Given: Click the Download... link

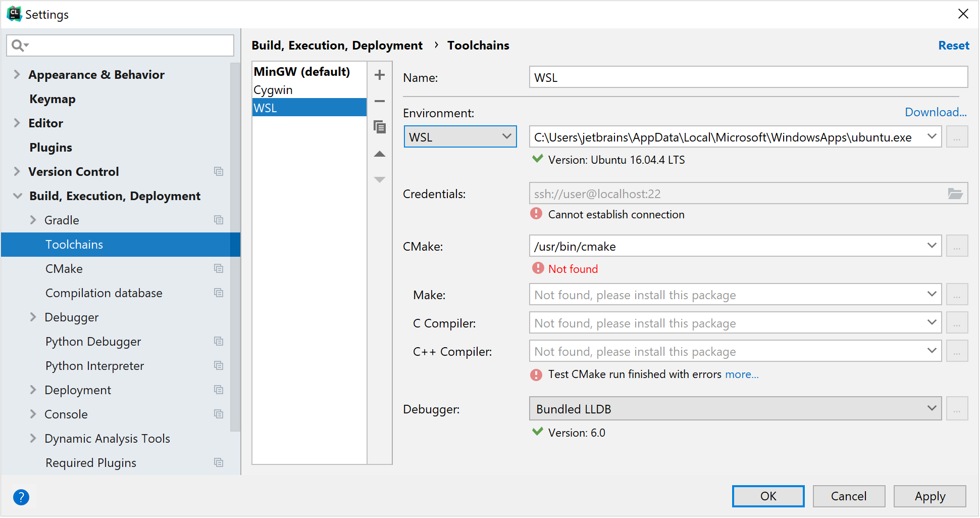Looking at the screenshot, I should coord(935,112).
